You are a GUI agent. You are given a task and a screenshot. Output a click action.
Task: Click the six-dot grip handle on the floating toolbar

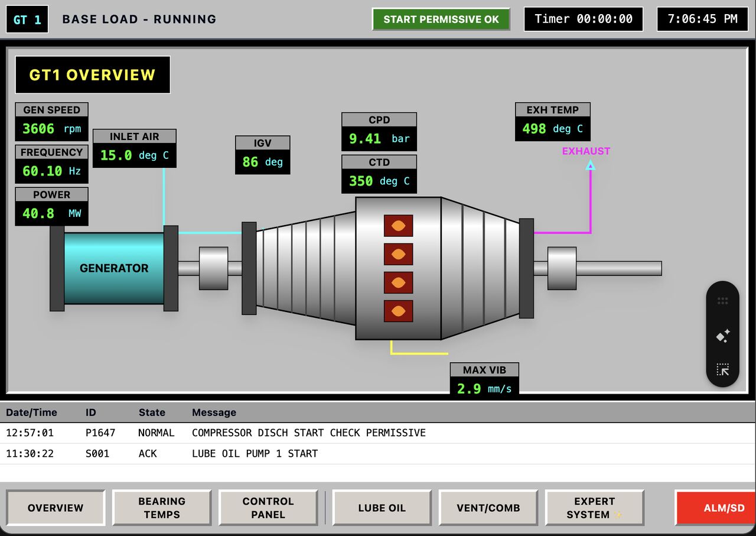point(722,301)
